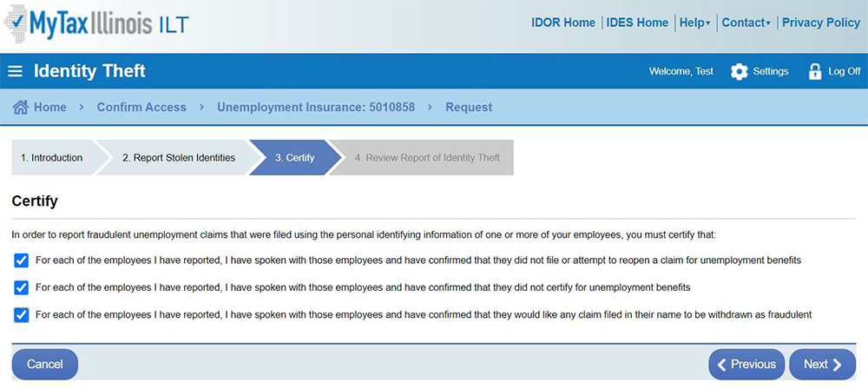Click step 4 Review Report of Identity Theft
Screen dimensions: 868x389
pos(427,158)
